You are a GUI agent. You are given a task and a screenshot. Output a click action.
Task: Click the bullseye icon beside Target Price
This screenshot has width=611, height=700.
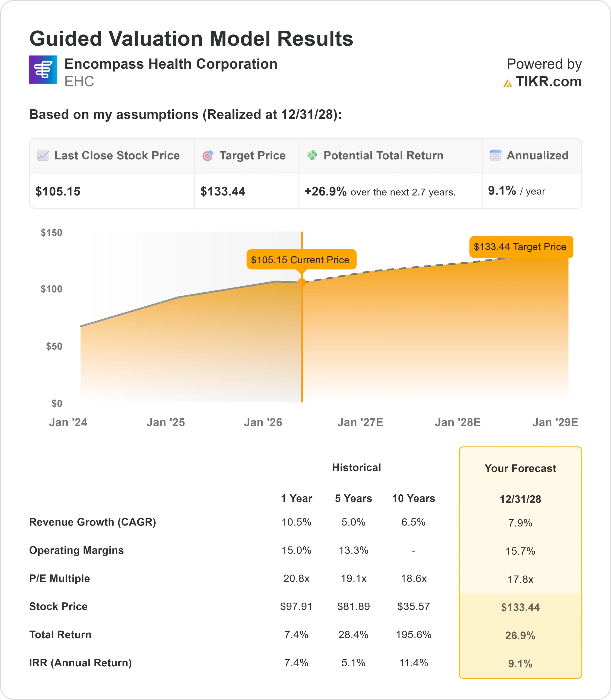point(208,155)
